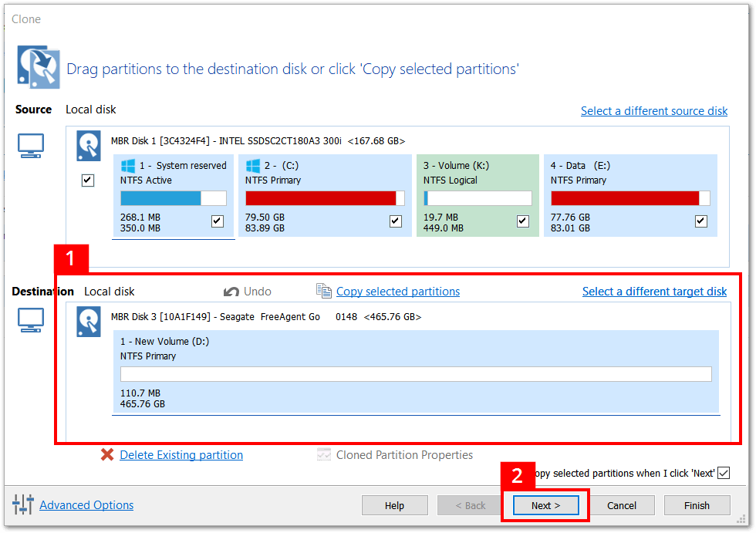Click the Destination computer monitor icon
756x533 pixels.
31,320
